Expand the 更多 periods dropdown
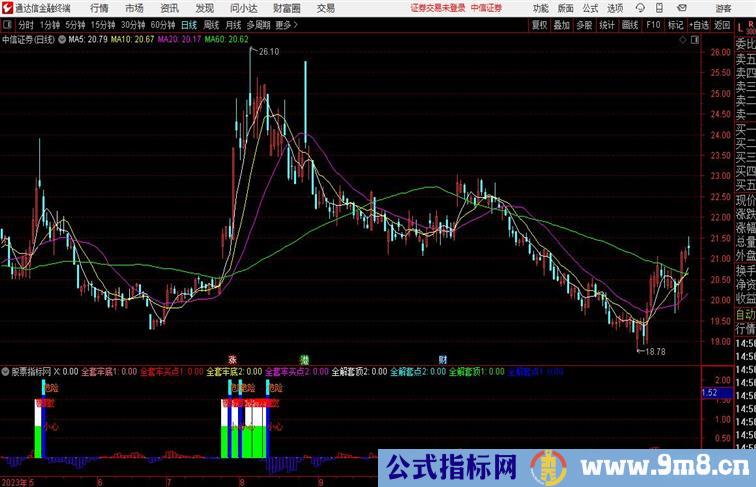This screenshot has width=756, height=487. 287,24
